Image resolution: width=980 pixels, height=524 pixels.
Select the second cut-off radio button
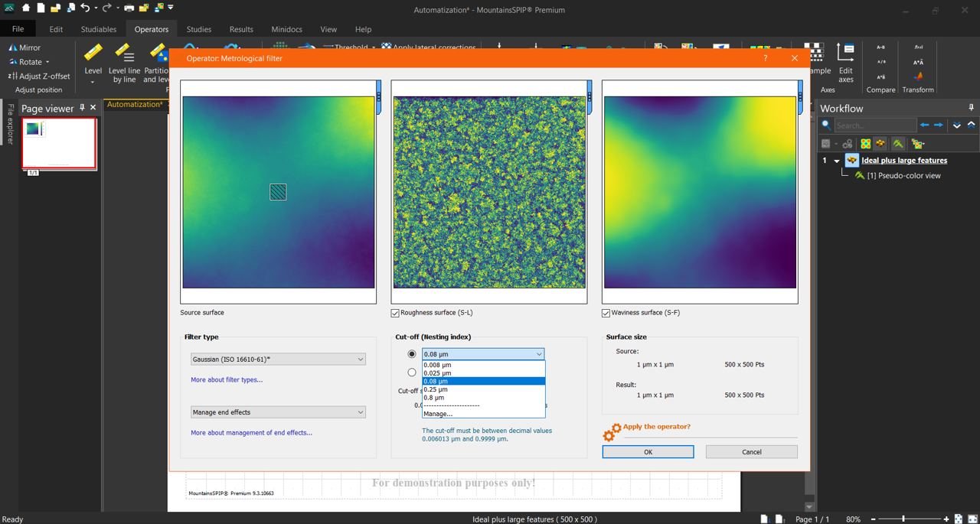tap(412, 373)
